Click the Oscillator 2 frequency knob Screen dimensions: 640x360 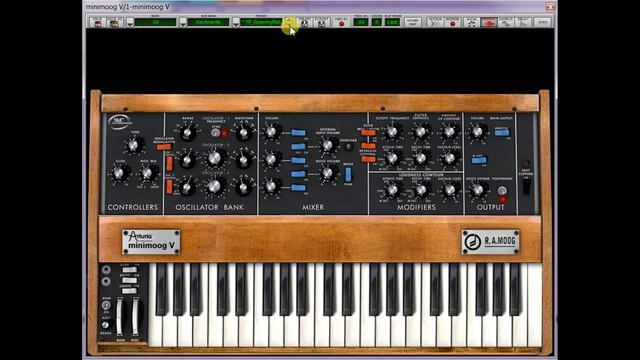[215, 159]
